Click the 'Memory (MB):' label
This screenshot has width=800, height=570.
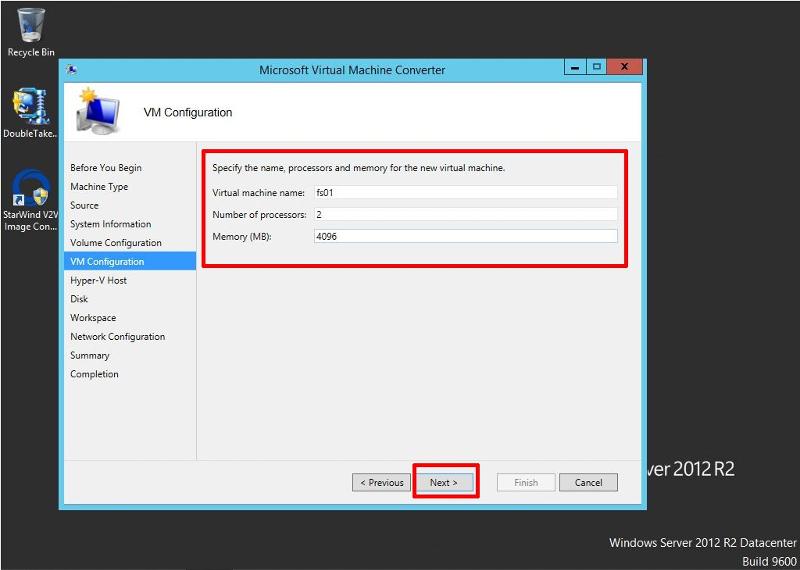(x=242, y=237)
